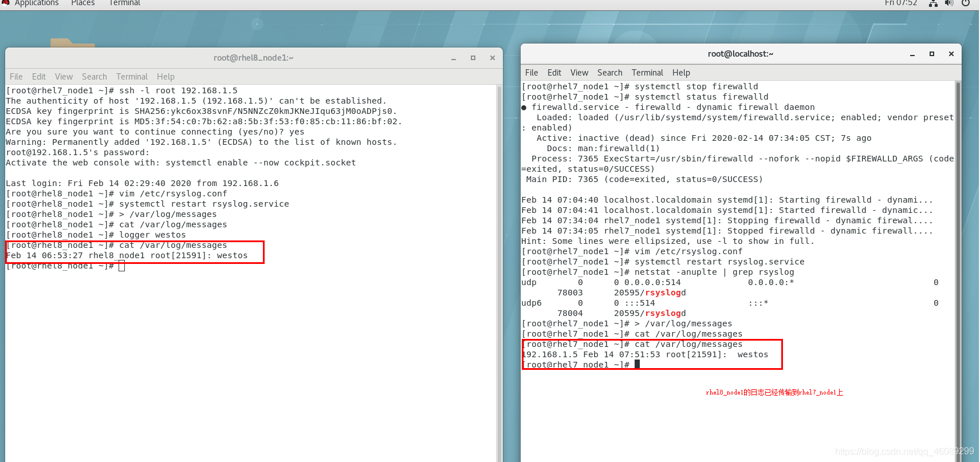This screenshot has height=462, width=980.
Task: Click the 'Active: inactive (dead)' status line
Action: 704,138
